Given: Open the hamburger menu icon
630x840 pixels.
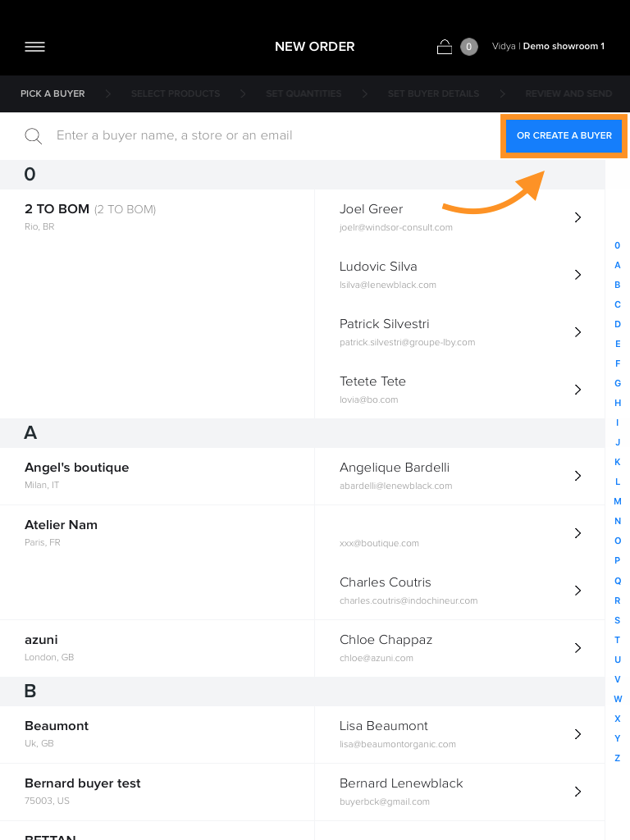Looking at the screenshot, I should (34, 47).
